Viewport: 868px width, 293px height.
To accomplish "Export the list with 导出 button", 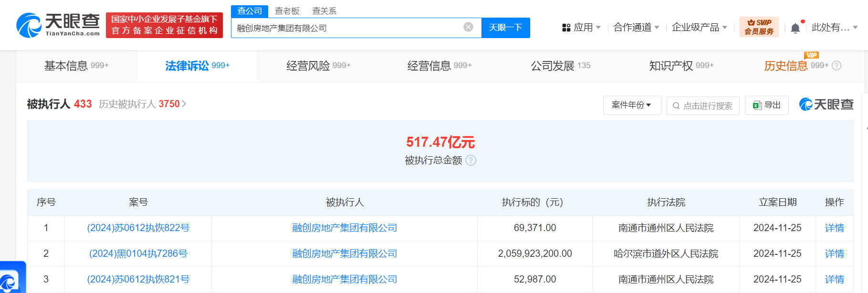I will point(766,105).
